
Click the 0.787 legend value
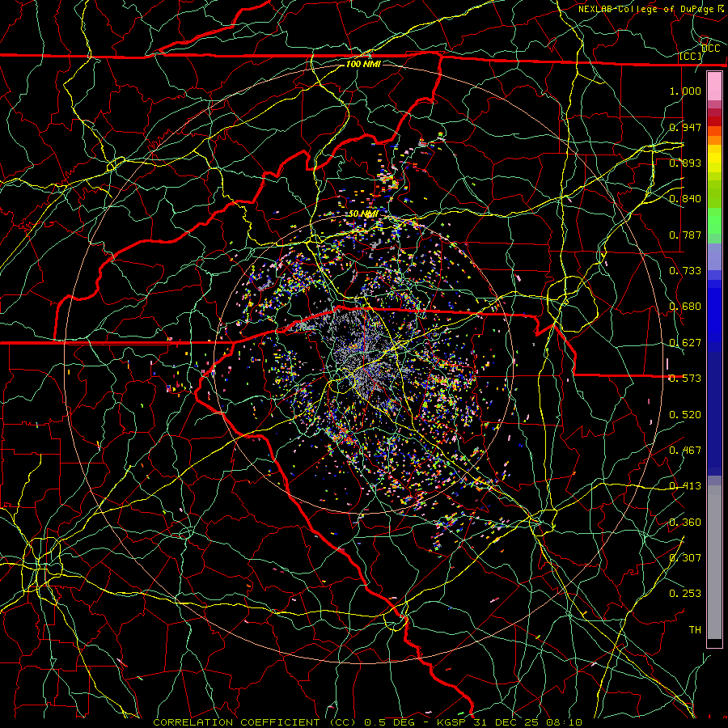click(685, 235)
